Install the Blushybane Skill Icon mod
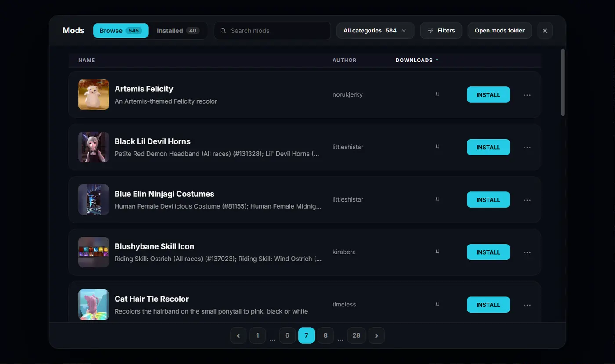This screenshot has height=364, width=615. click(488, 252)
